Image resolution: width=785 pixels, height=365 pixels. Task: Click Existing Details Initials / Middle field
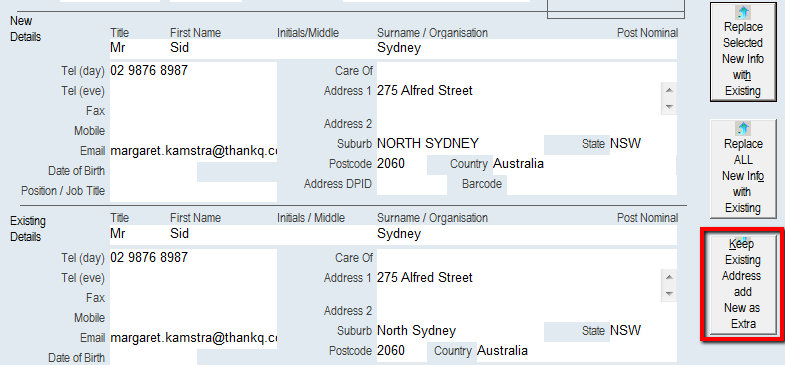pyautogui.click(x=327, y=234)
